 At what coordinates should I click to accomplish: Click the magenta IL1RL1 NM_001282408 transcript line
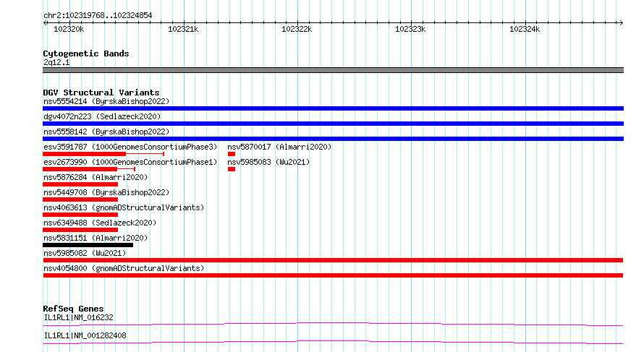pyautogui.click(x=333, y=342)
